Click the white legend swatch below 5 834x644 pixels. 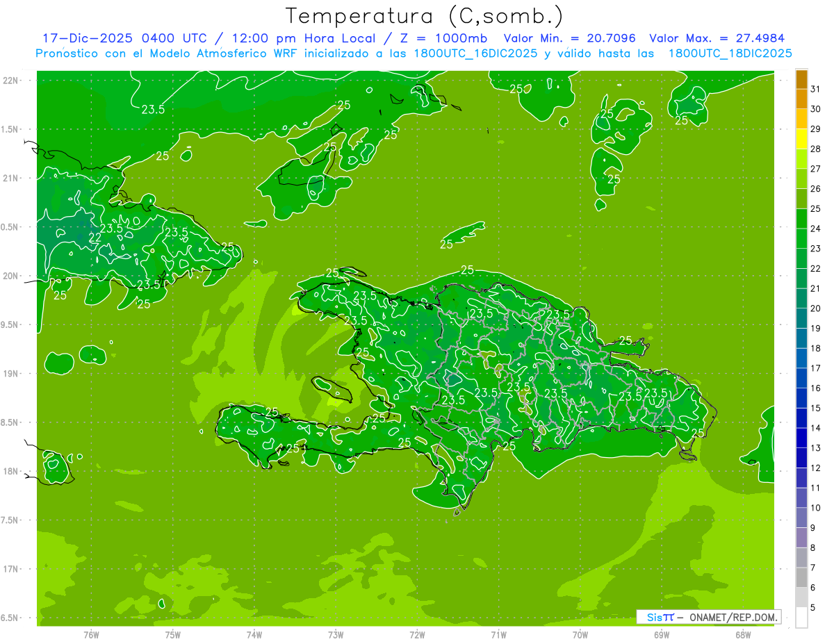coord(801,618)
